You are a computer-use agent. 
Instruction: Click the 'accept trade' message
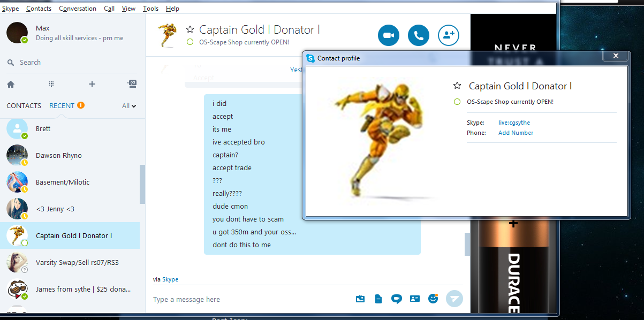pos(232,167)
